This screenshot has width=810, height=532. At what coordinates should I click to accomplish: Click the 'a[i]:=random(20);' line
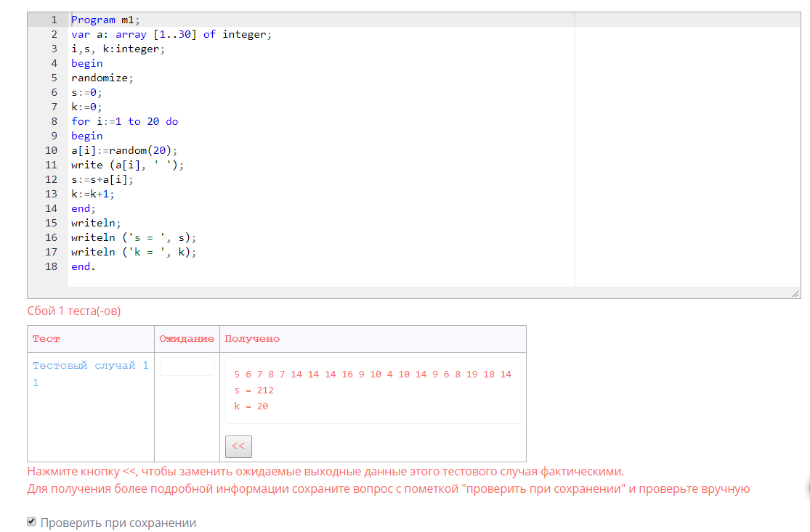[124, 150]
